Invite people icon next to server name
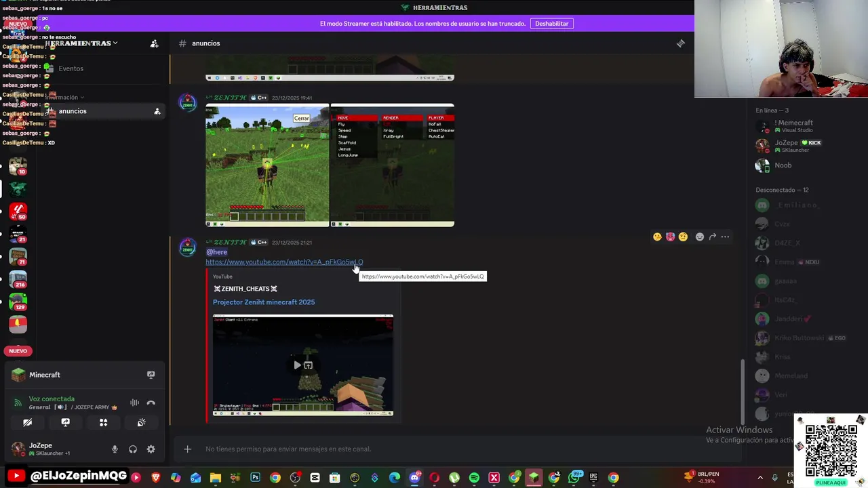868x488 pixels. [x=154, y=43]
